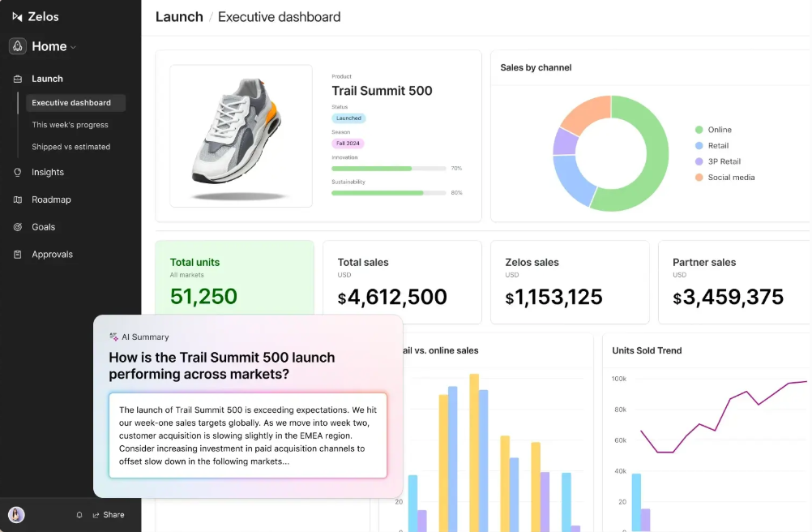Click the Launch briefcase icon
The image size is (812, 532).
pyautogui.click(x=18, y=79)
